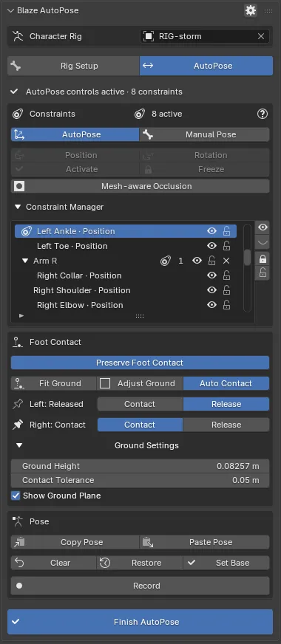
Task: Hide all constraints via closed-eye side button
Action: [x=263, y=242]
